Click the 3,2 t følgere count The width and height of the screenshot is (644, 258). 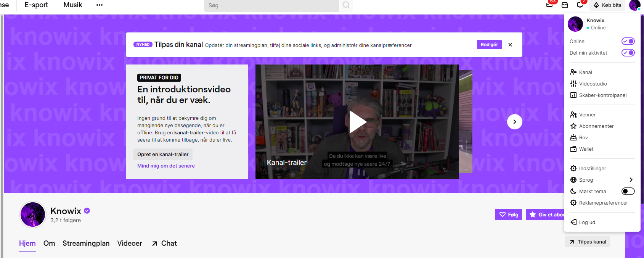tap(66, 220)
